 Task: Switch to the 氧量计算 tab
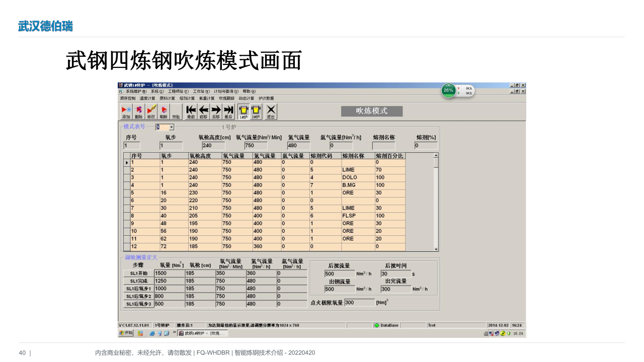point(207,98)
